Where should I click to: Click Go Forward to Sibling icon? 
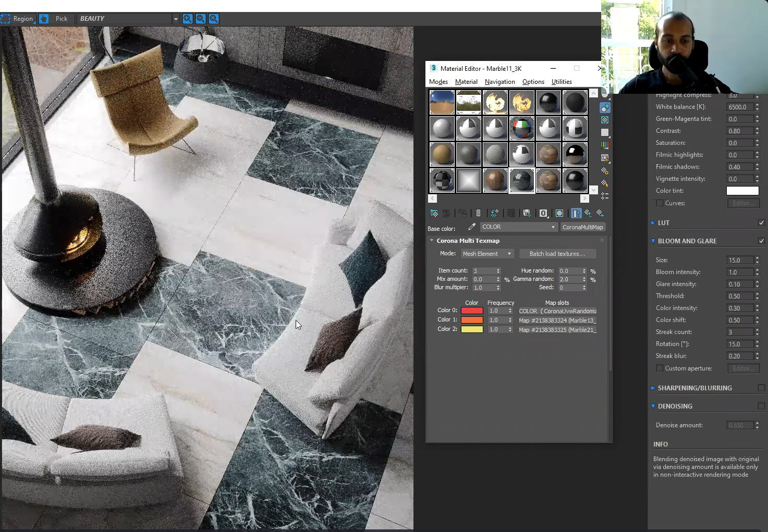[600, 213]
